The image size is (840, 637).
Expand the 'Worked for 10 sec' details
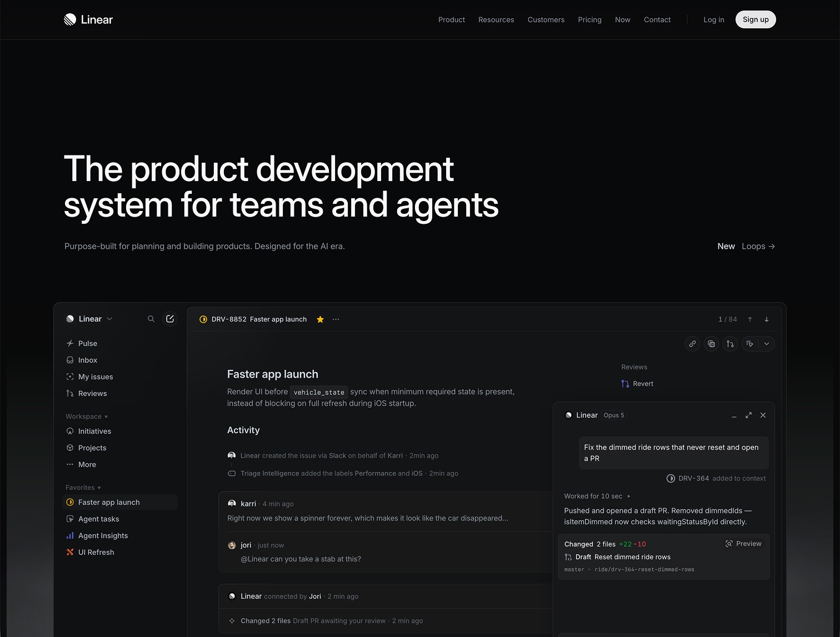[x=597, y=496]
